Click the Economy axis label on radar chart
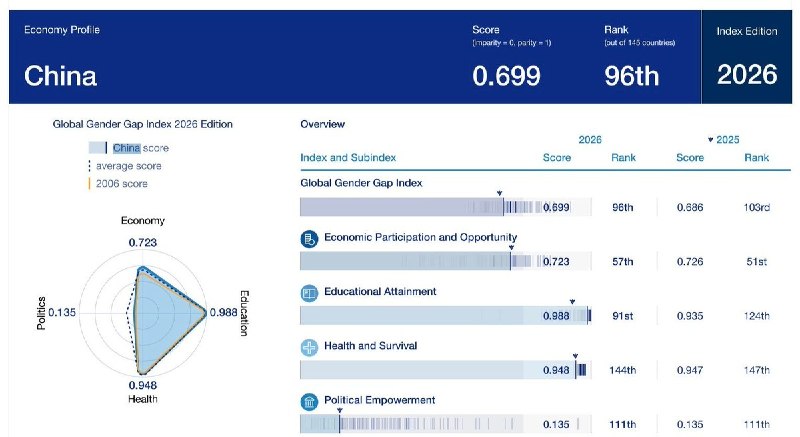 [x=143, y=220]
